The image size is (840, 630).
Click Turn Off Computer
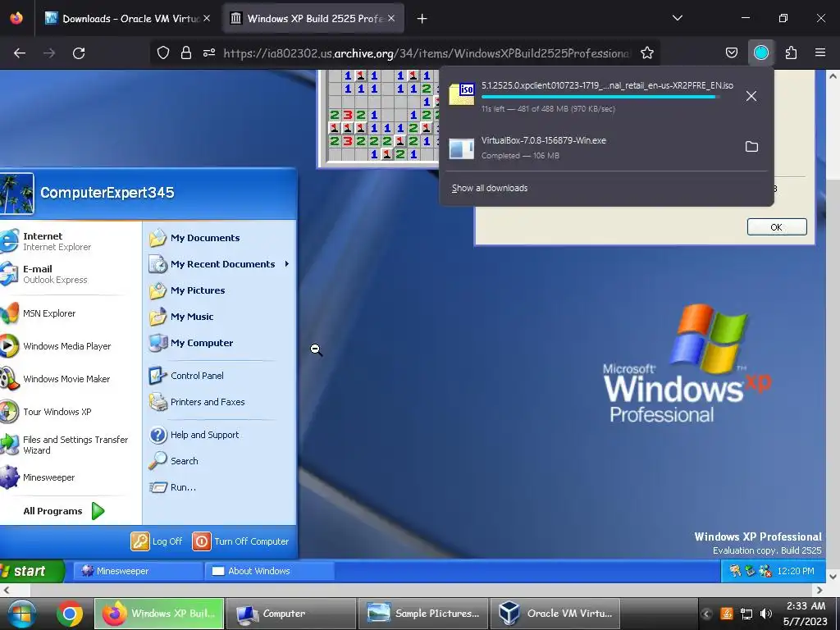coord(240,541)
